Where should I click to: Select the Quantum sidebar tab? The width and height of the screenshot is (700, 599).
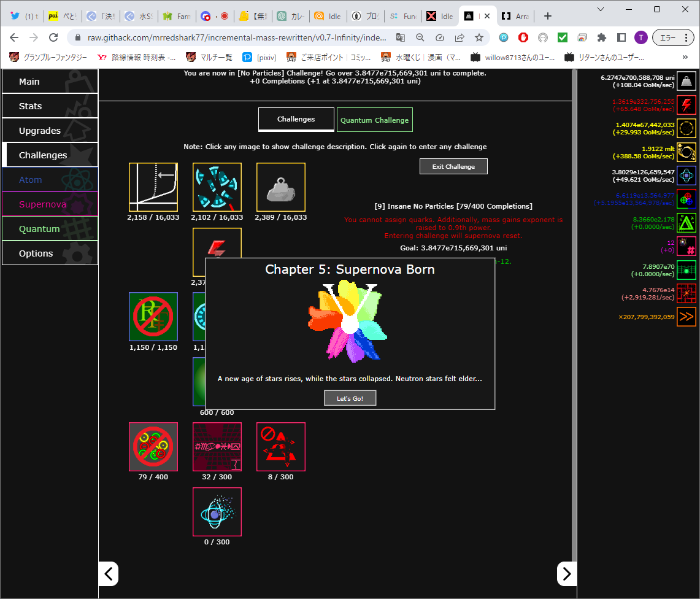point(50,229)
